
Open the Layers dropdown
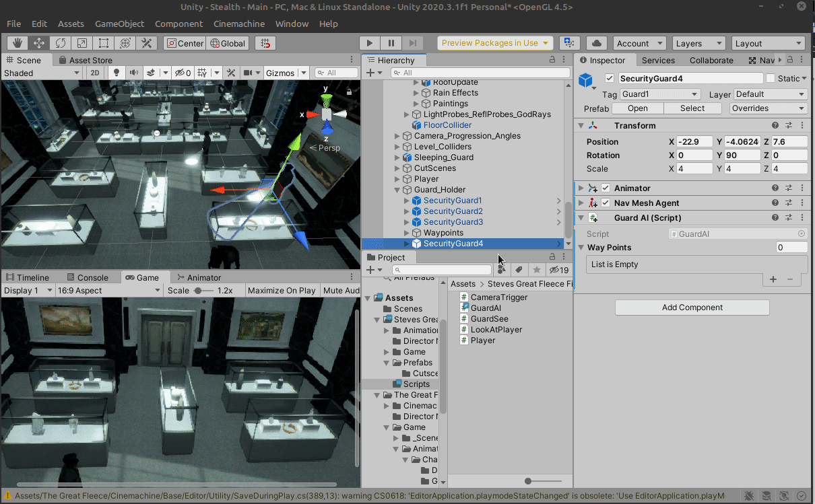[698, 43]
